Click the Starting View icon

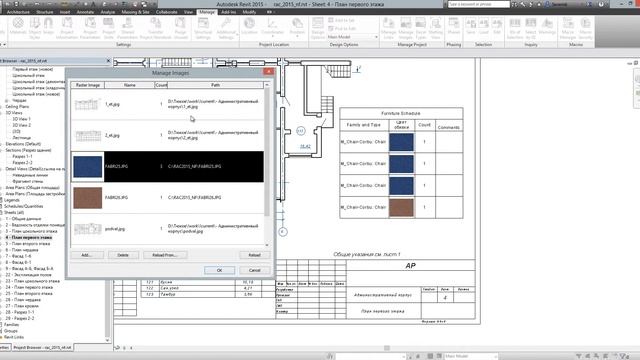point(436,27)
